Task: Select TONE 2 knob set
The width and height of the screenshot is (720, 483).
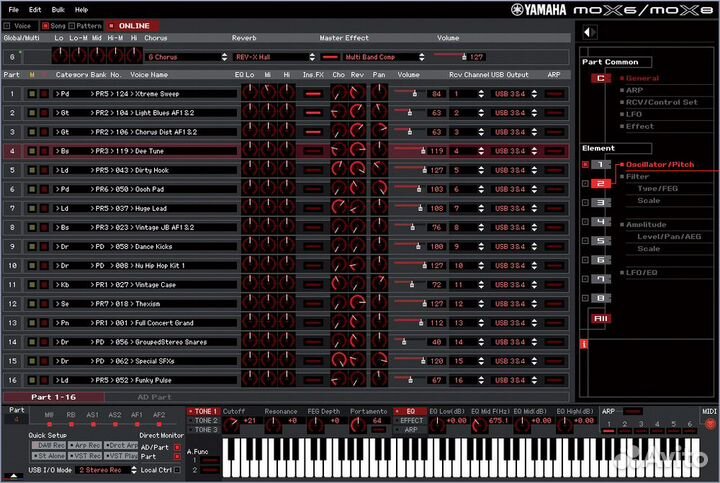Action: click(202, 421)
